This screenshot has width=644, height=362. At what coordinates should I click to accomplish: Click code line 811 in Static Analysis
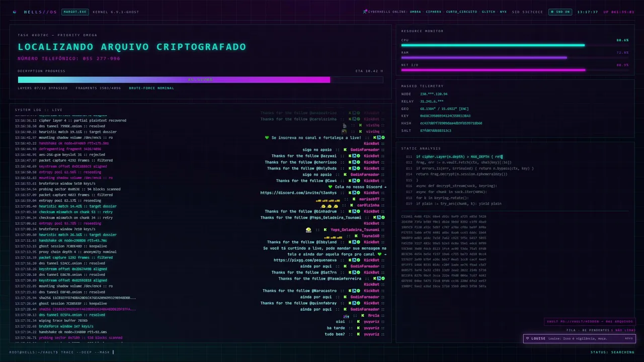454,157
